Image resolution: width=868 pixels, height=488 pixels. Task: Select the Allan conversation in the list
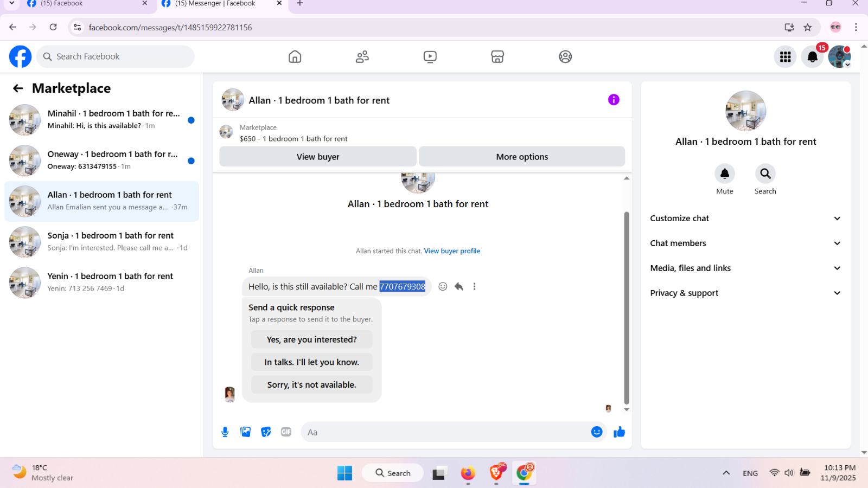tap(101, 201)
